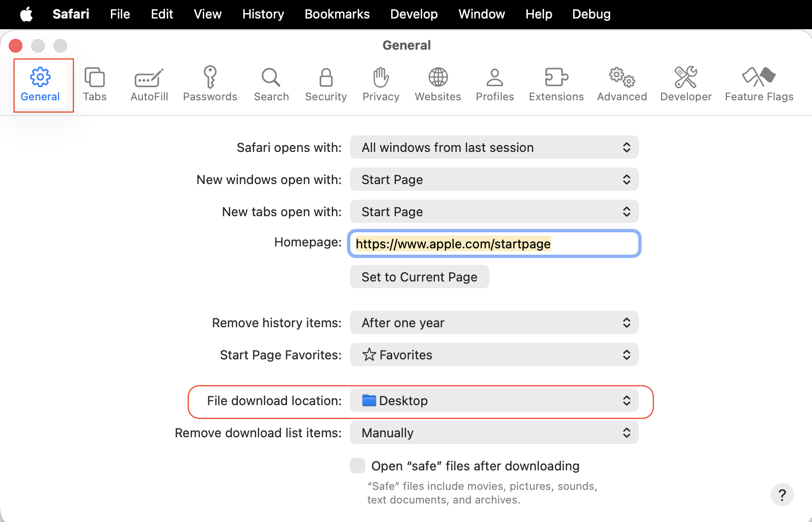The height and width of the screenshot is (522, 812).
Task: Open the Privacy hand icon pane
Action: tap(380, 85)
